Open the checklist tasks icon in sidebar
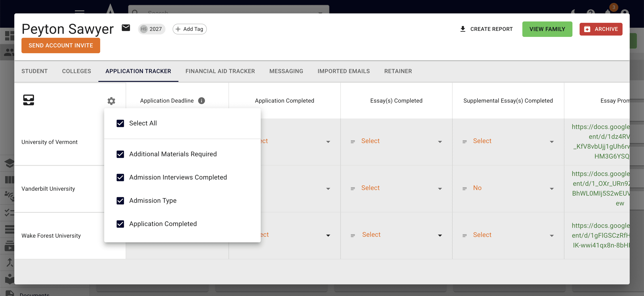The height and width of the screenshot is (296, 644). coord(9,213)
